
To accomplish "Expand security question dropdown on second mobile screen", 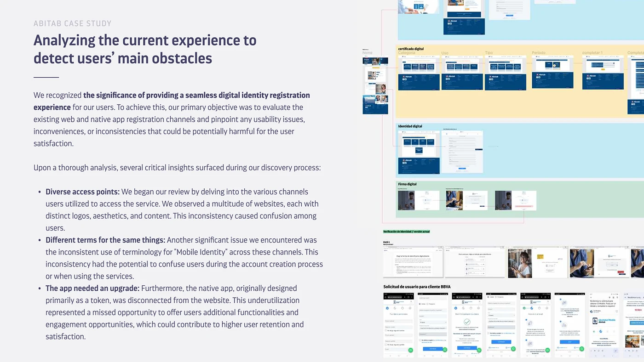I will point(432,328).
